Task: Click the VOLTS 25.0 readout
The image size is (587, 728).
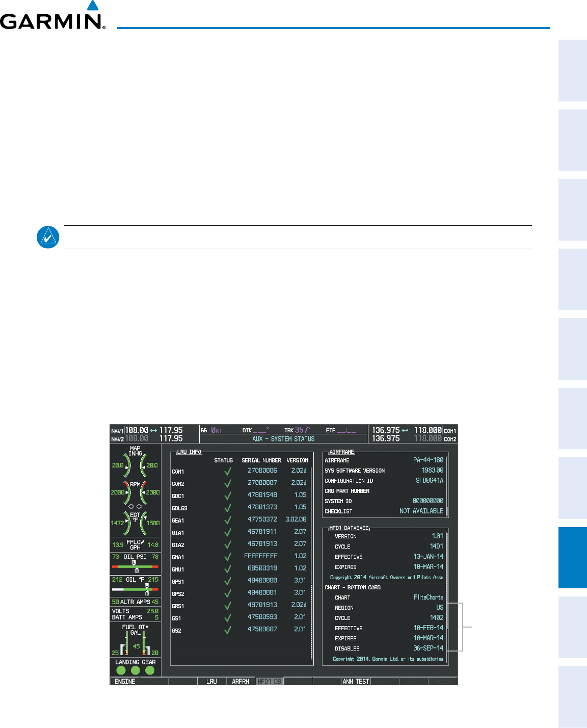Action: point(135,611)
